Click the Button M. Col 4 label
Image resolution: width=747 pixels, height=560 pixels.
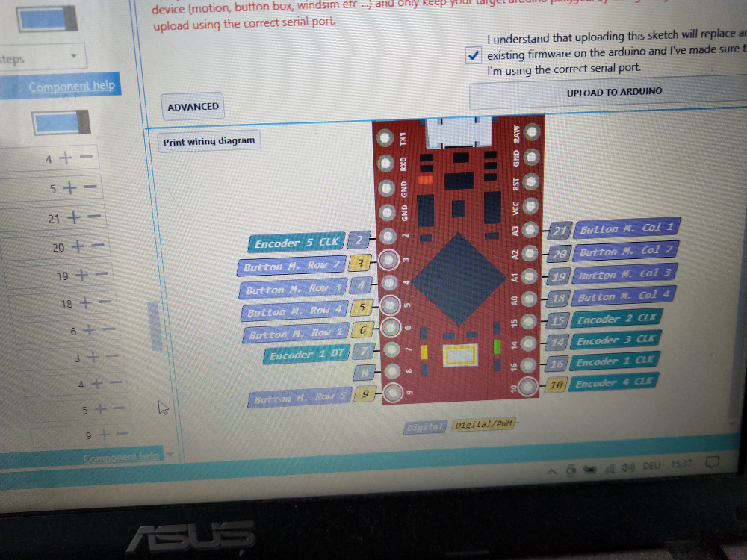[x=624, y=296]
